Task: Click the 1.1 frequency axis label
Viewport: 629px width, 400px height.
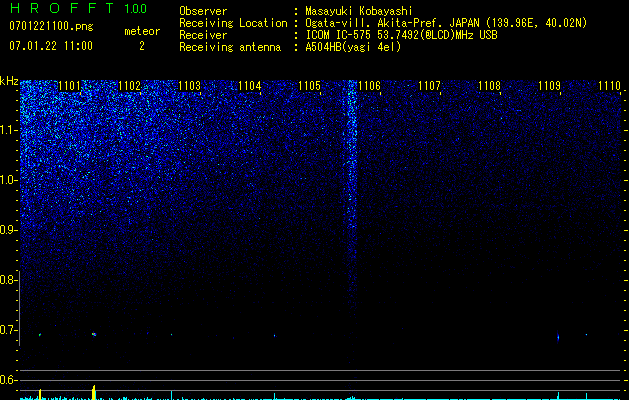Action: coord(8,130)
